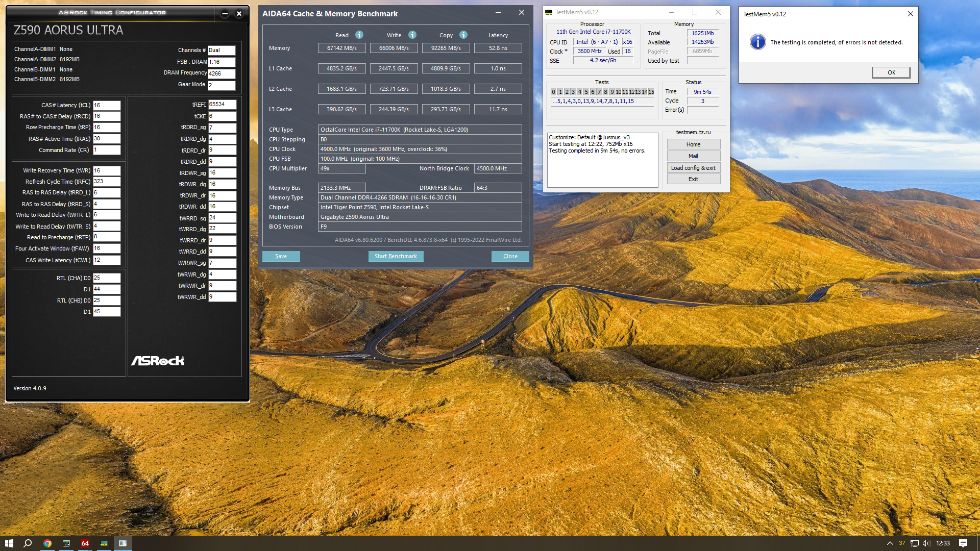980x551 pixels.
Task: Launch Google Chrome from taskbar
Action: (x=47, y=543)
